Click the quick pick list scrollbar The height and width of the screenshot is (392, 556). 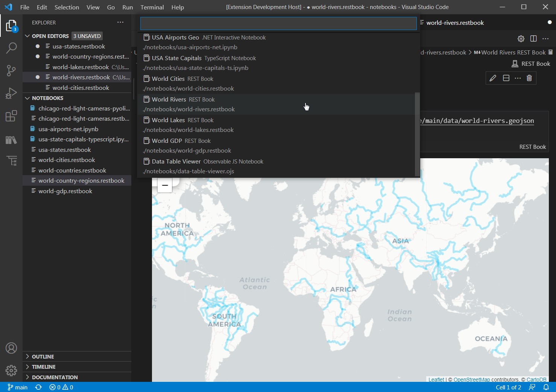[417, 134]
